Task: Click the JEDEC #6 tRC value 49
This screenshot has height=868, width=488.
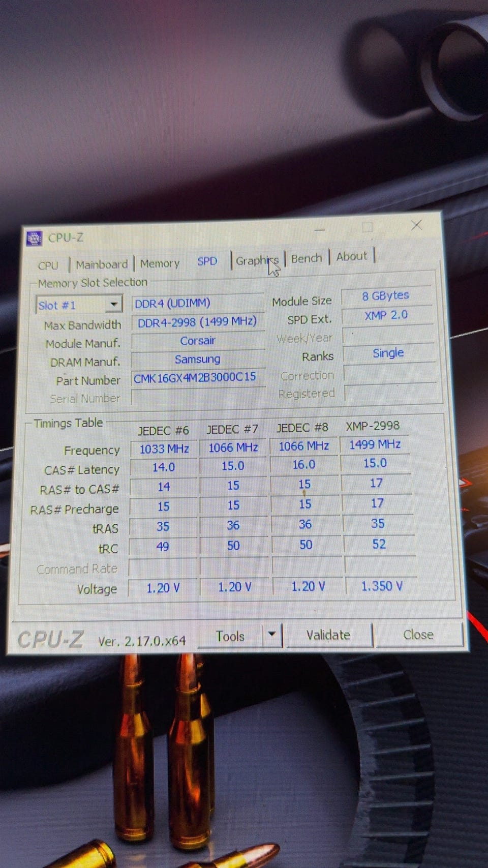Action: [x=163, y=547]
